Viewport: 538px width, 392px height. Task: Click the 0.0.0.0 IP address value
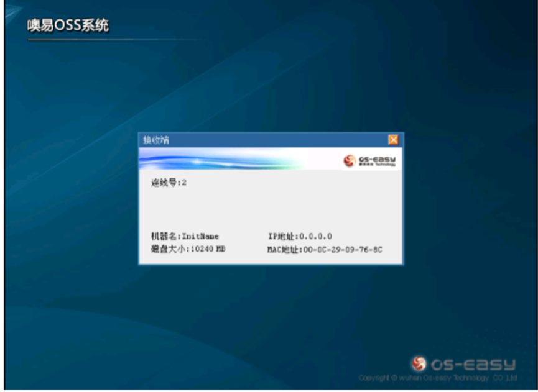coord(315,237)
